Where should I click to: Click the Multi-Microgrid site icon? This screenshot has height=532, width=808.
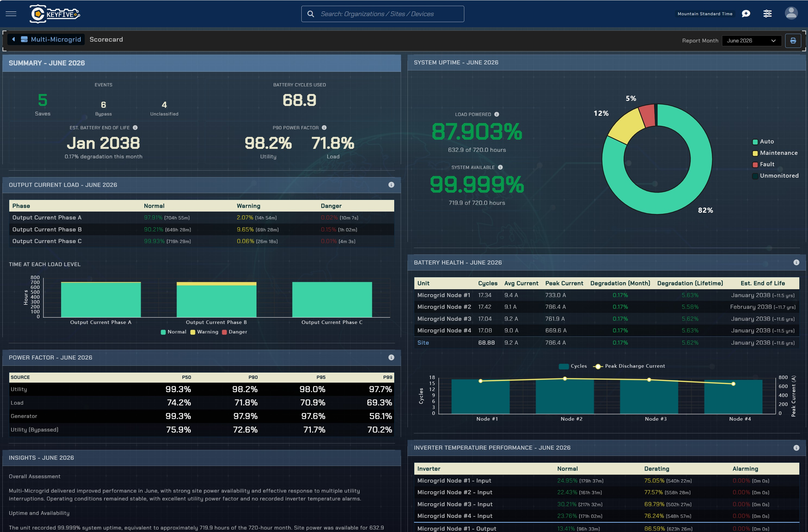pyautogui.click(x=24, y=39)
